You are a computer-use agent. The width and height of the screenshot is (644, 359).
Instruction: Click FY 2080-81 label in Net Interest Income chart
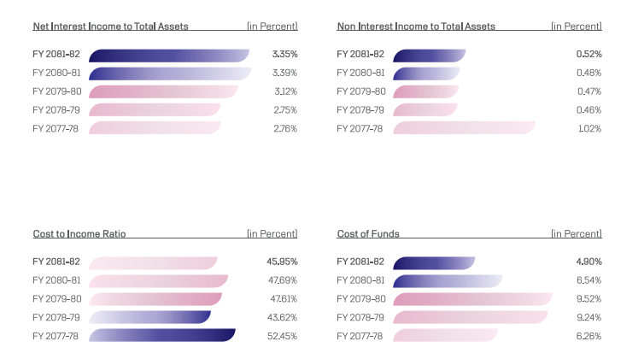tap(56, 73)
